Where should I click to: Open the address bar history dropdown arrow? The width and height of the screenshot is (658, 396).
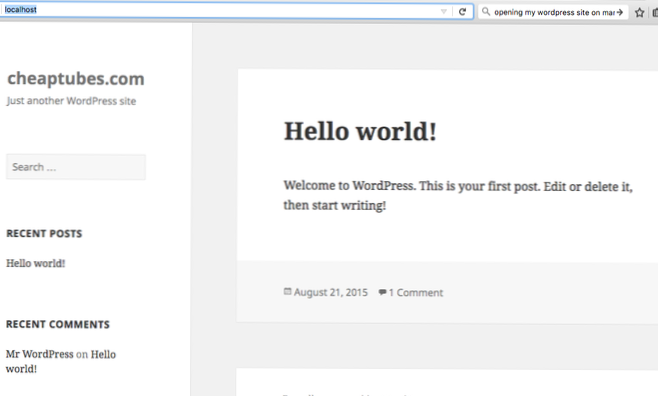[444, 12]
